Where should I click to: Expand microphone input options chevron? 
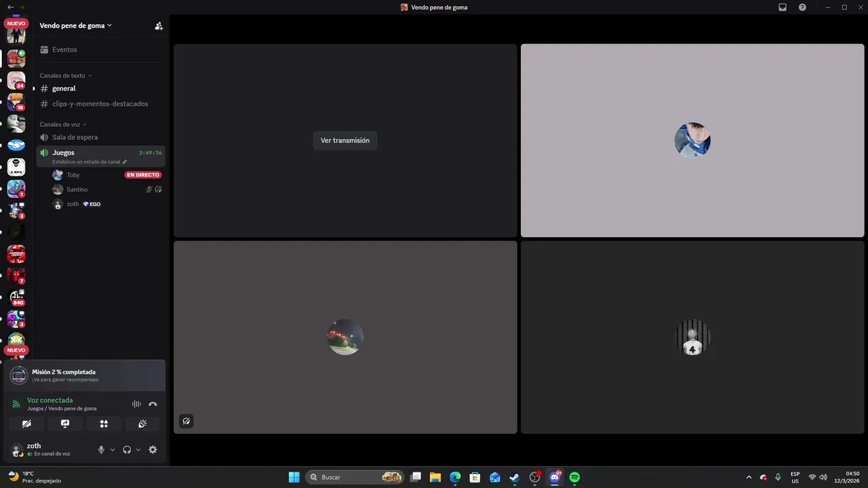point(113,449)
